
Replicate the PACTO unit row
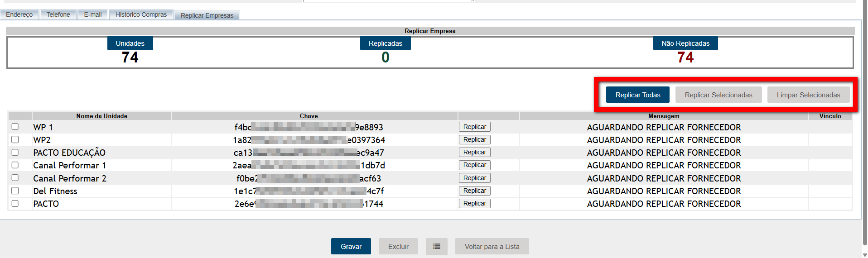pyautogui.click(x=474, y=204)
